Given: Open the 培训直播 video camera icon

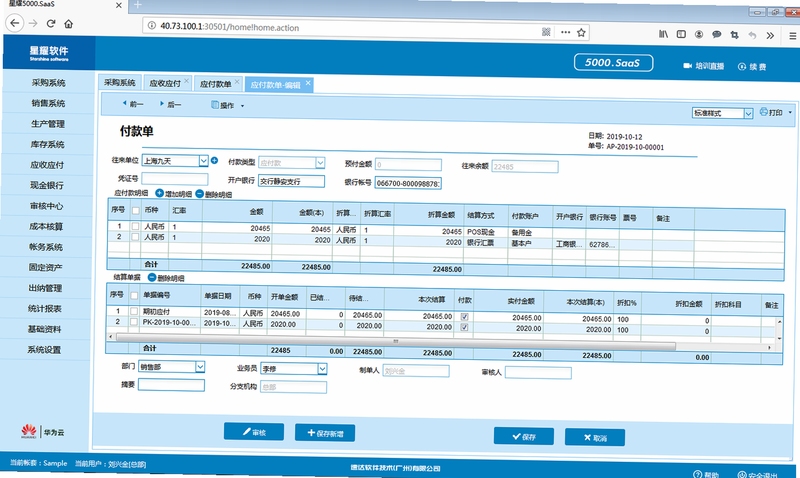Looking at the screenshot, I should (x=687, y=65).
